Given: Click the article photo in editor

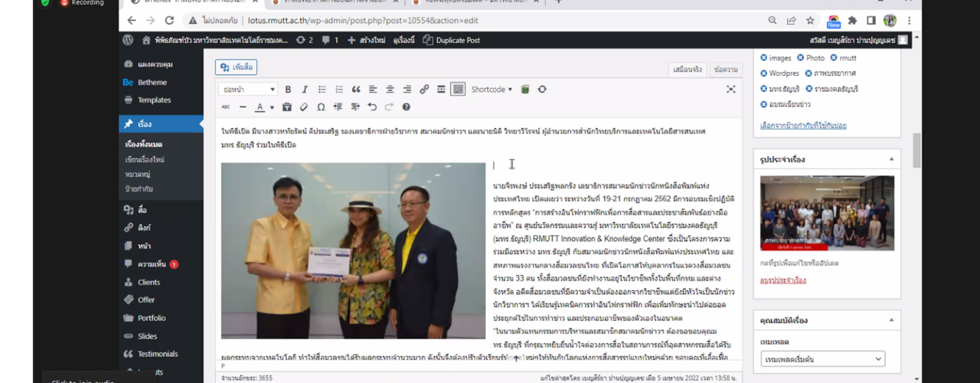Looking at the screenshot, I should (353, 250).
